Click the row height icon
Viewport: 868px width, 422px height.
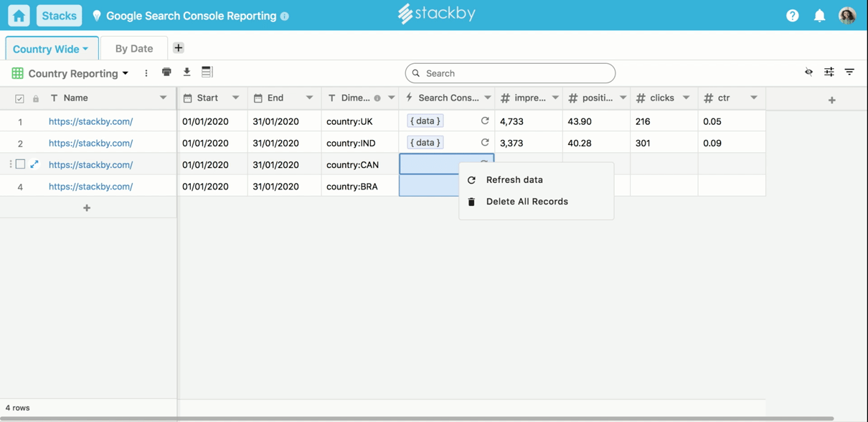pos(207,72)
